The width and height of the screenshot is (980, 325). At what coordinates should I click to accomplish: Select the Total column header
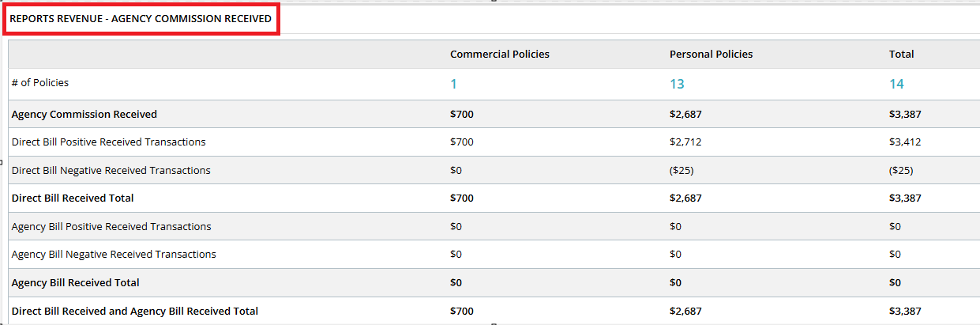pyautogui.click(x=902, y=55)
